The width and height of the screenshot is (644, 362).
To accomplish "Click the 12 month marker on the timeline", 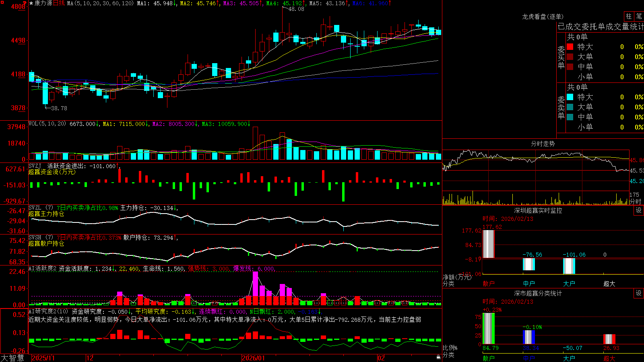I will coord(90,358).
